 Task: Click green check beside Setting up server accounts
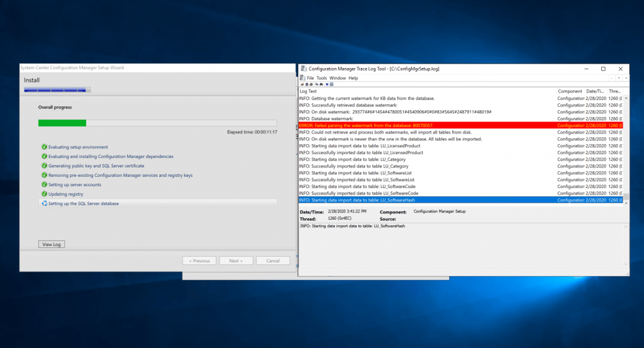coord(45,184)
